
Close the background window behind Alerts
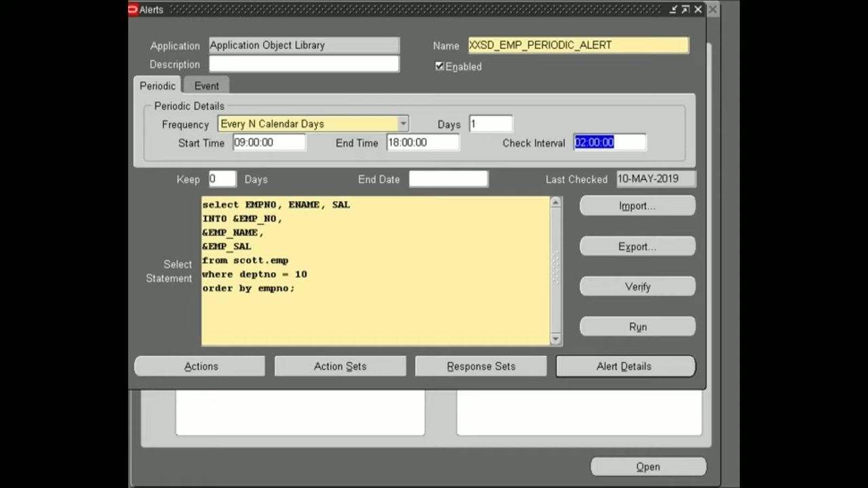coord(713,9)
